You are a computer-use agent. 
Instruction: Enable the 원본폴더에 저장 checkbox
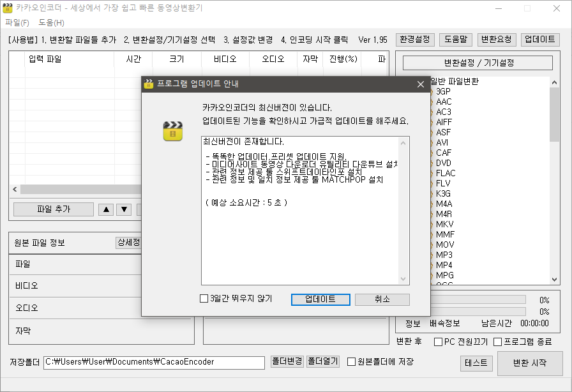click(351, 362)
